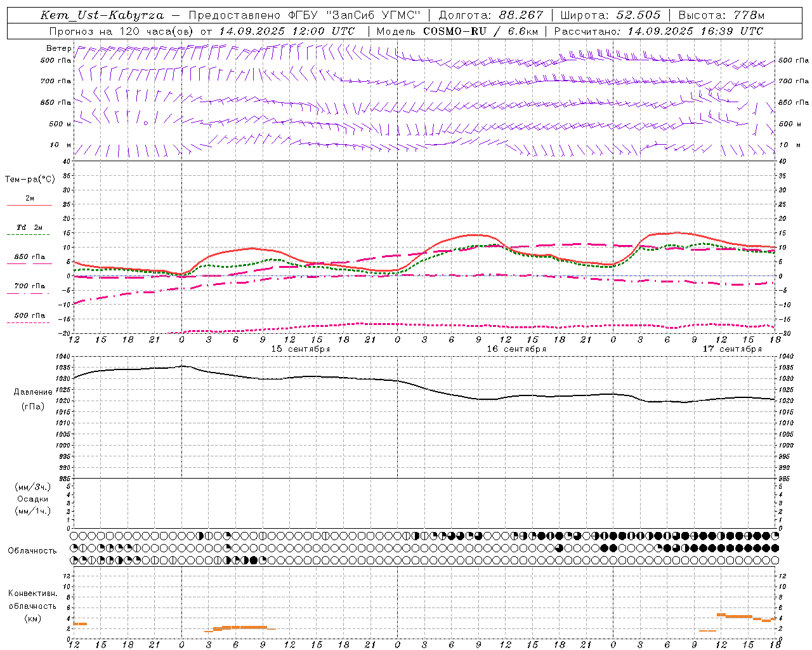The height and width of the screenshot is (650, 812).
Task: Click the orange convective cloud bar at far left
Action: pyautogui.click(x=80, y=624)
